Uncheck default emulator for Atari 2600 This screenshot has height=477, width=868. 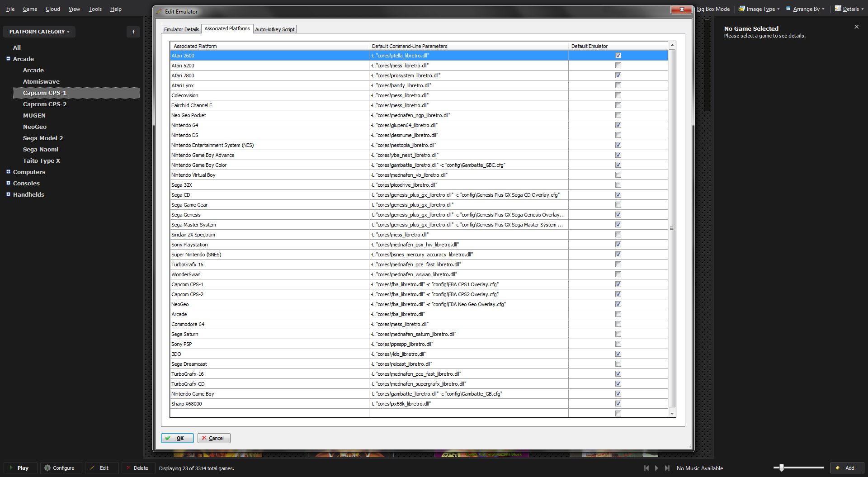pyautogui.click(x=618, y=56)
